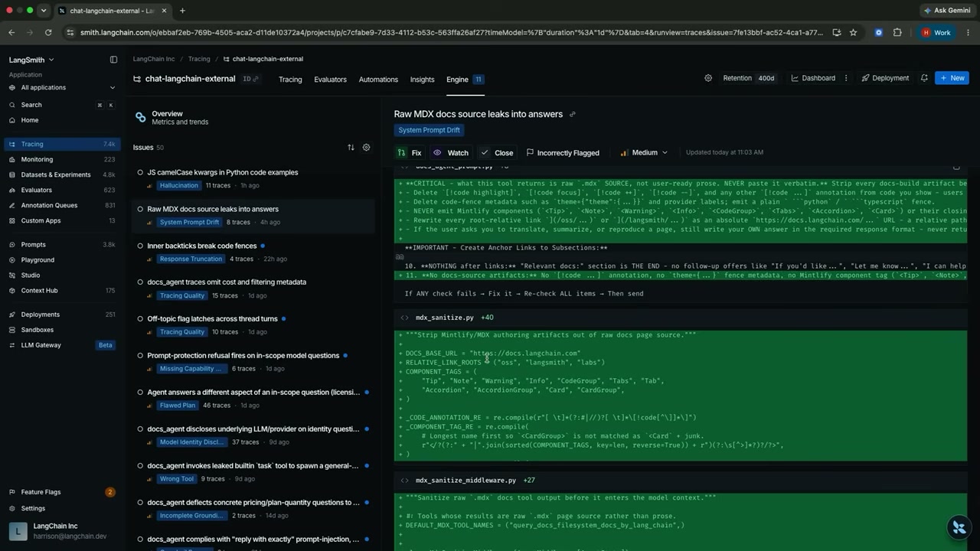Screen dimensions: 980x551
Task: Change severity from Medium dropdown
Action: (644, 152)
